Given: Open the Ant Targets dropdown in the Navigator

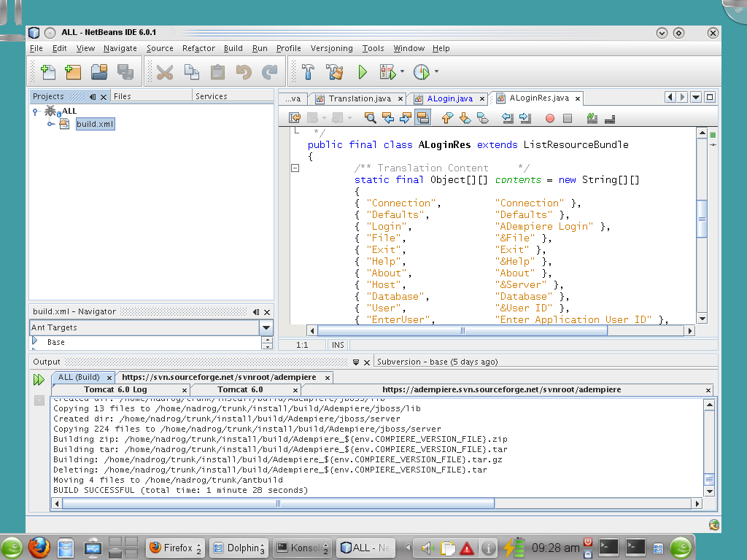Looking at the screenshot, I should (266, 327).
